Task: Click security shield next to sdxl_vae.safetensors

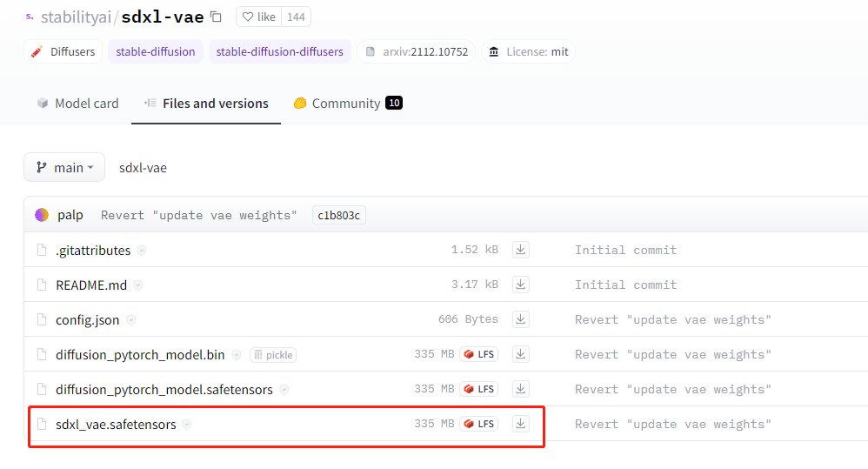Action: pyautogui.click(x=187, y=425)
